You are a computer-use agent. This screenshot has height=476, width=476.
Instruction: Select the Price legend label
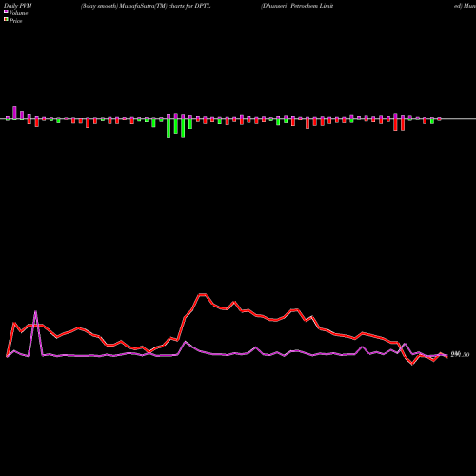click(x=15, y=21)
